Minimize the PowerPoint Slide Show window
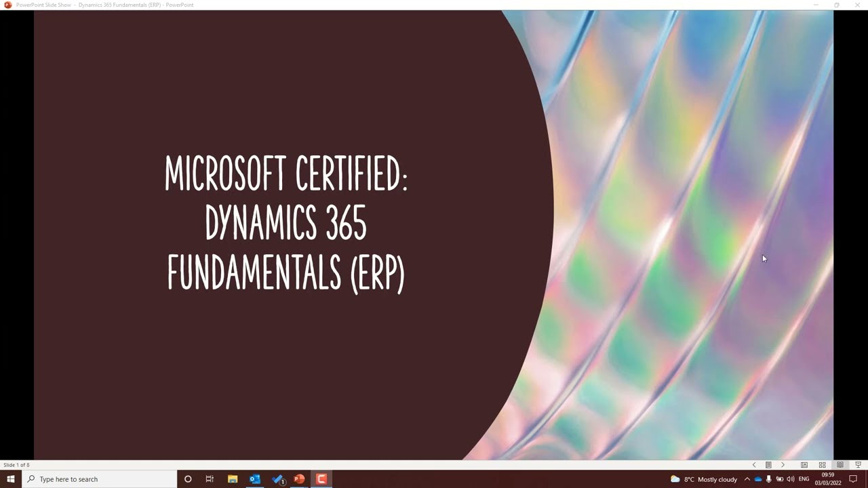 [x=816, y=5]
